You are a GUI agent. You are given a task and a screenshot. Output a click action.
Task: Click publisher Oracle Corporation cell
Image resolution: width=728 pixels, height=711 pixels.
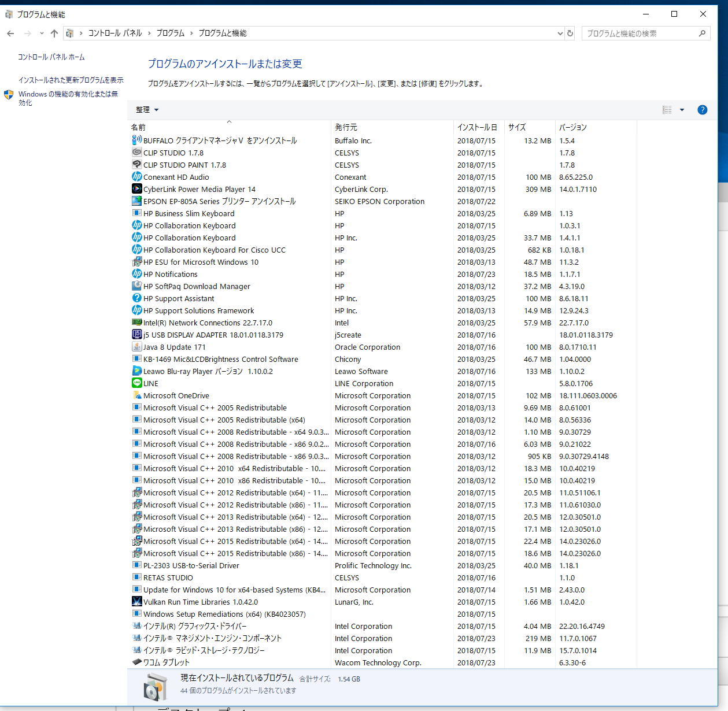coord(367,347)
